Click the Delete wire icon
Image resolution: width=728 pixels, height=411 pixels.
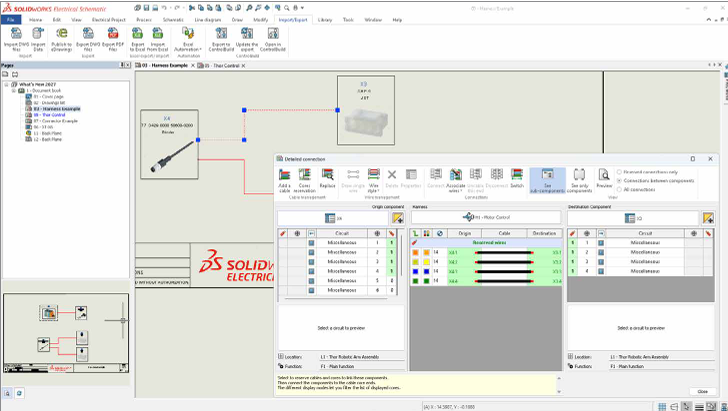pyautogui.click(x=392, y=175)
